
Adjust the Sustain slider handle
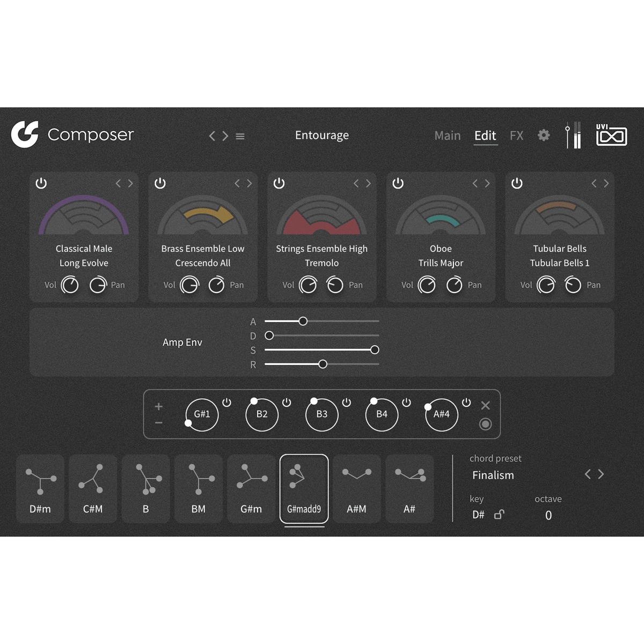(x=375, y=350)
